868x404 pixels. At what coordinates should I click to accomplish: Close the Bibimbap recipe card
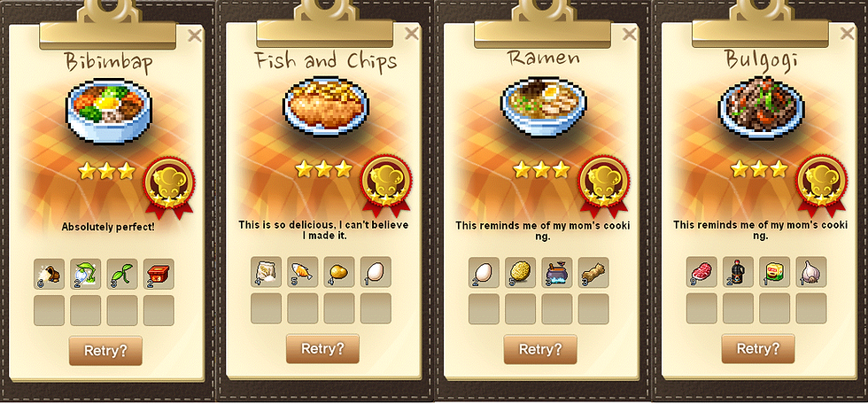point(194,36)
